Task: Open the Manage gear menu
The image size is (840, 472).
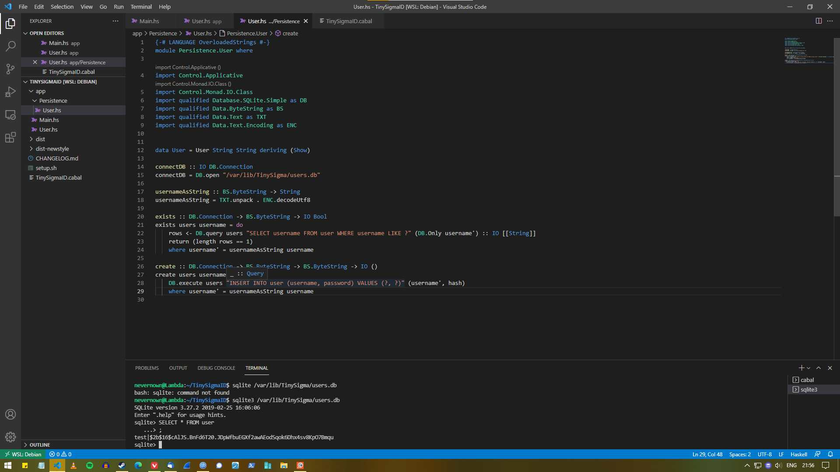Action: click(10, 437)
